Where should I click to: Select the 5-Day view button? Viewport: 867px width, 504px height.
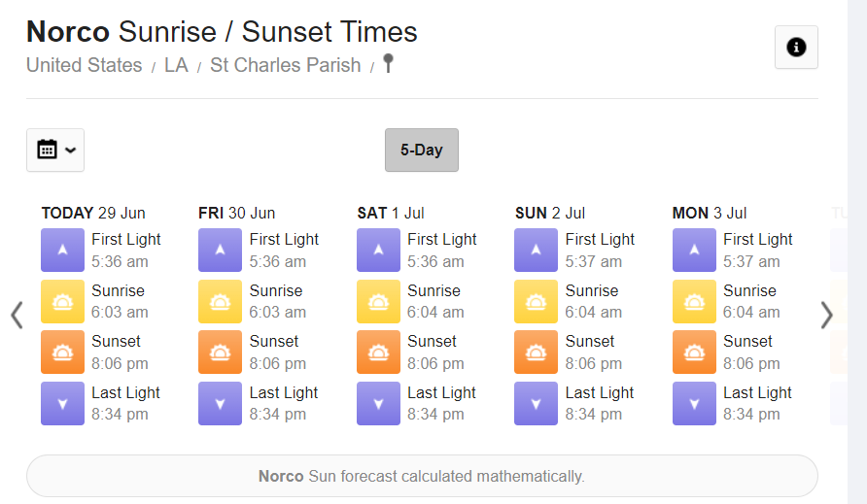421,150
